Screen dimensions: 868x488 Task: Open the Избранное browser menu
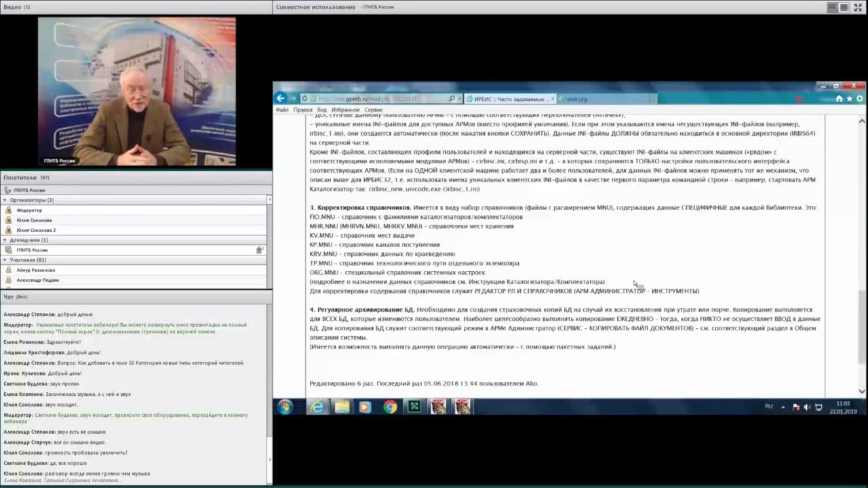(346, 110)
